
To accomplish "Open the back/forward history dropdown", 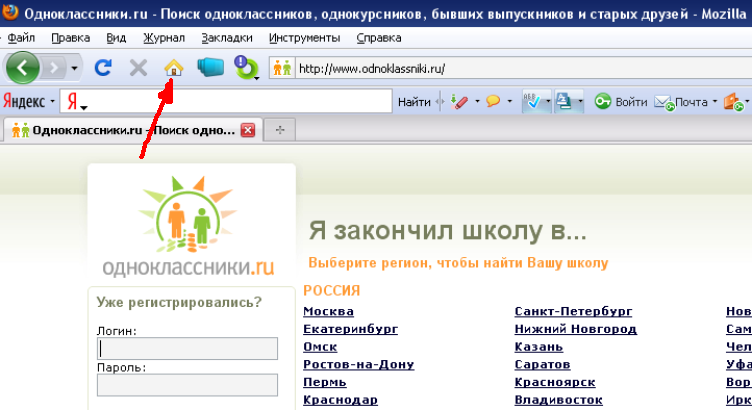I will [x=74, y=68].
